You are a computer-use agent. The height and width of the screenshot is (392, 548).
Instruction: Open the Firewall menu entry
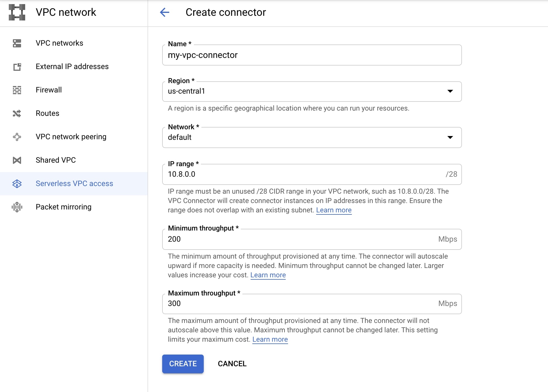point(49,90)
